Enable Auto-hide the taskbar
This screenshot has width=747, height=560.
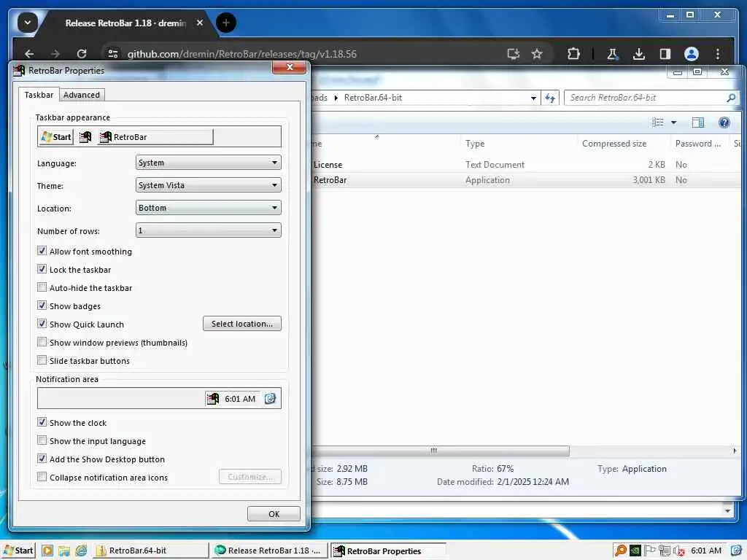(42, 287)
